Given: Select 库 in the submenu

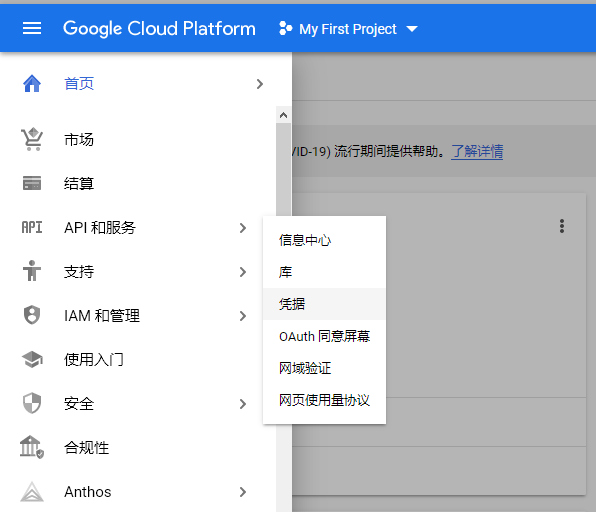Looking at the screenshot, I should (324, 272).
